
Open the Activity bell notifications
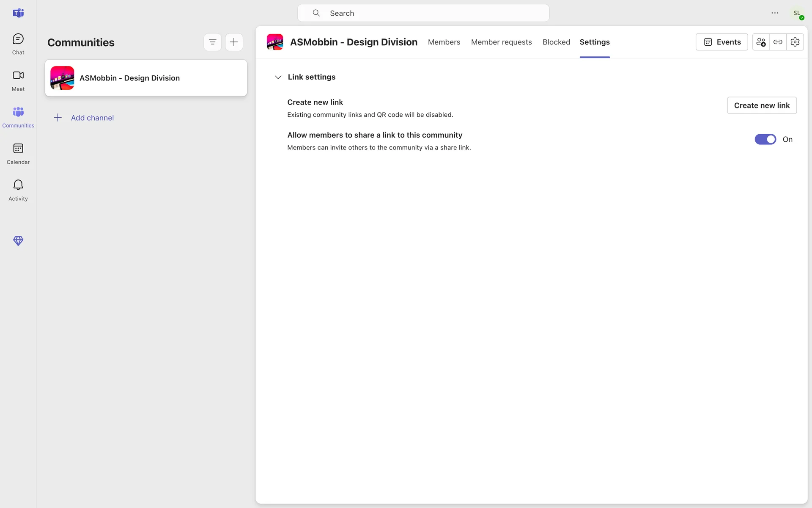click(x=18, y=190)
